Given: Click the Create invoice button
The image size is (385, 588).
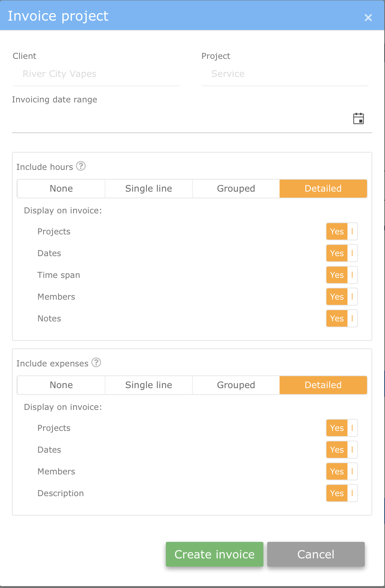Looking at the screenshot, I should click(x=214, y=554).
